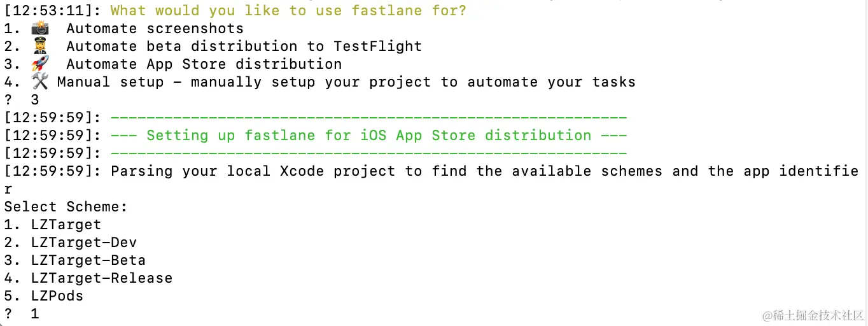
Task: Click the camera emoji for Automate screenshots
Action: (x=39, y=28)
